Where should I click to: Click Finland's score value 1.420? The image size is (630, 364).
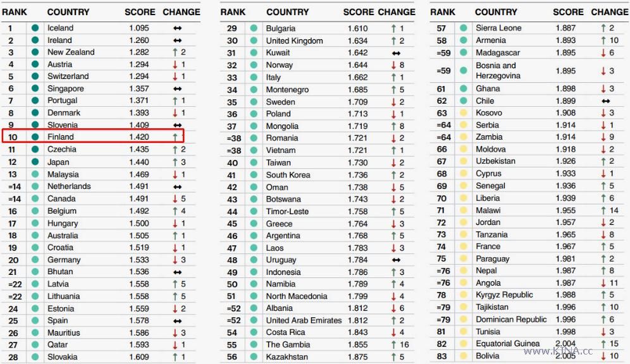[x=139, y=136]
